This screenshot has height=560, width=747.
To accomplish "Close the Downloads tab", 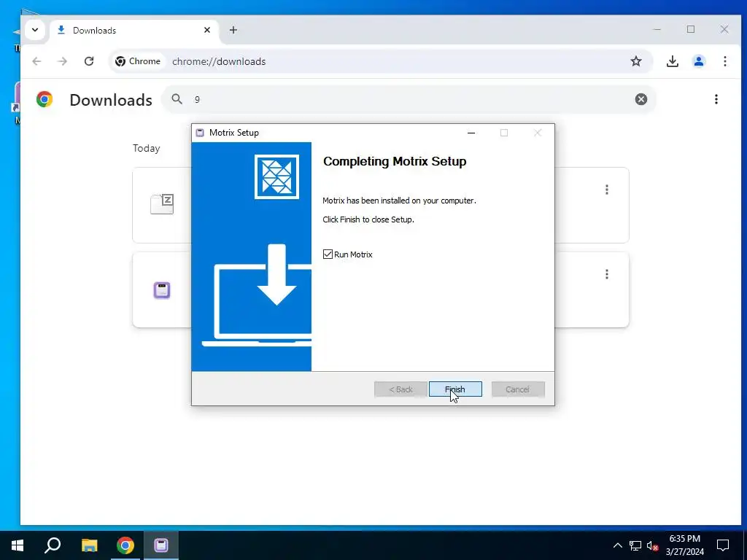I will [207, 30].
